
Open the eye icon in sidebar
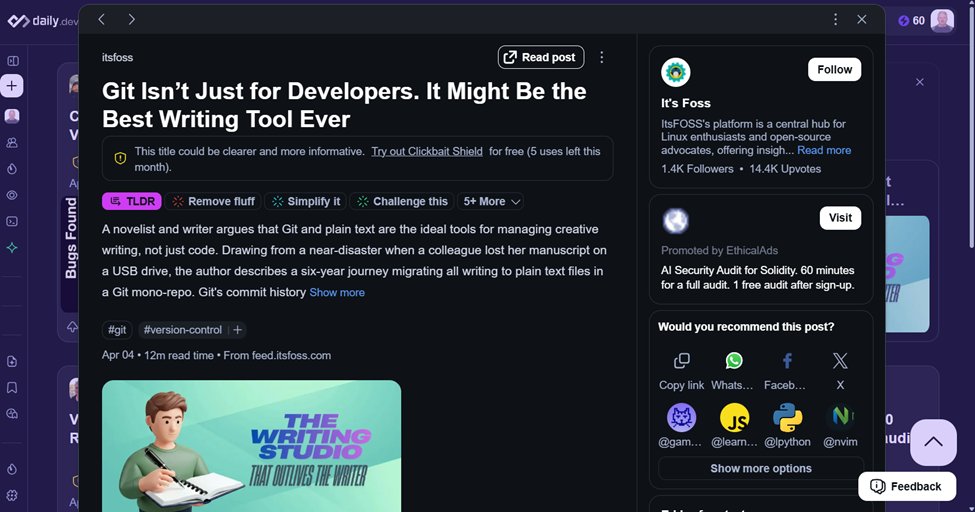click(12, 195)
